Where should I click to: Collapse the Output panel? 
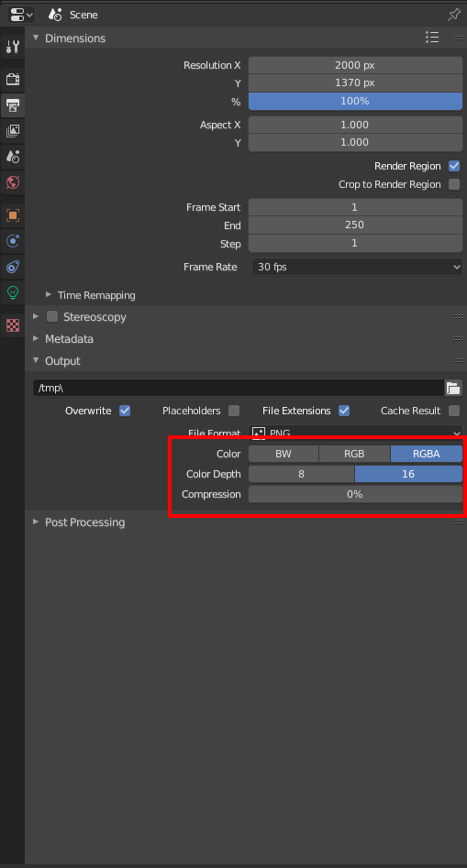click(x=36, y=360)
